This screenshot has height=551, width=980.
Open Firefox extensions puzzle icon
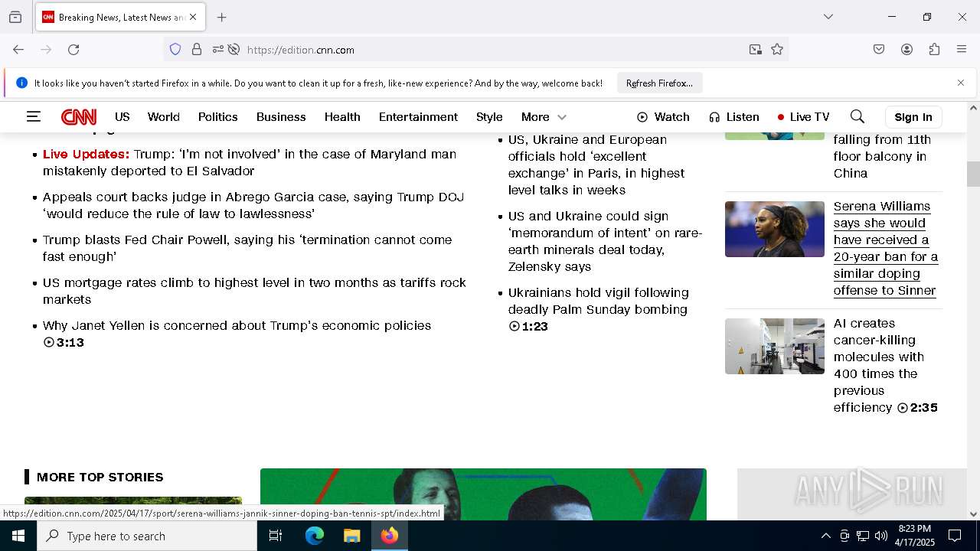click(934, 50)
